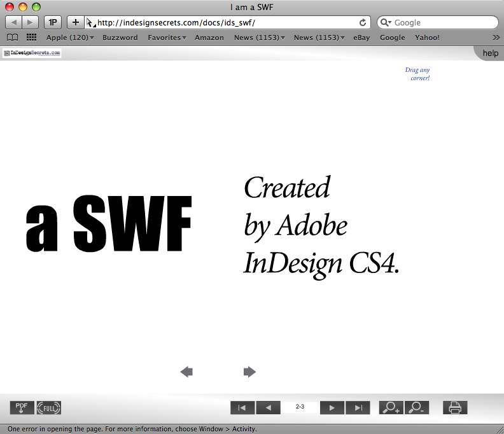Close the Safari window with red button

point(10,7)
